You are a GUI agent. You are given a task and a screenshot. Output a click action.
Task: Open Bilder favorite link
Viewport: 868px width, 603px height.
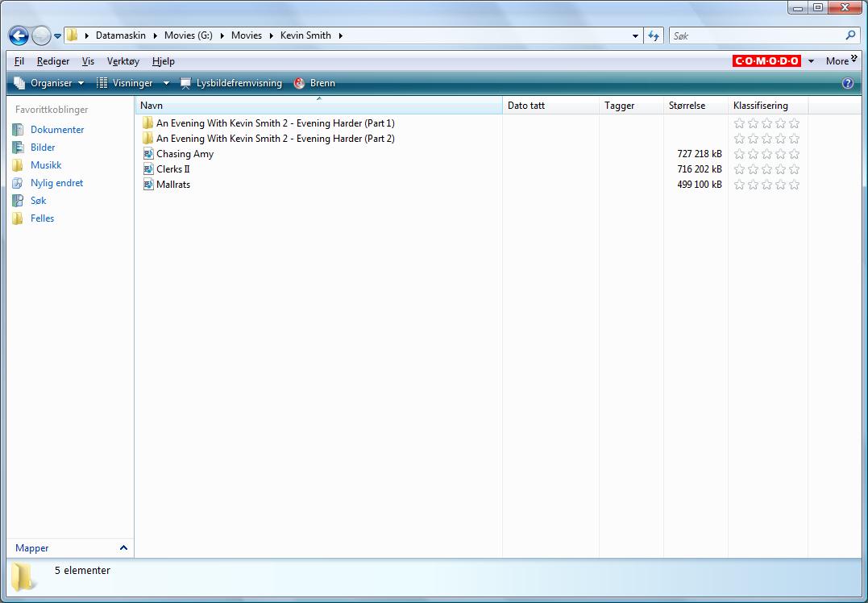click(43, 148)
